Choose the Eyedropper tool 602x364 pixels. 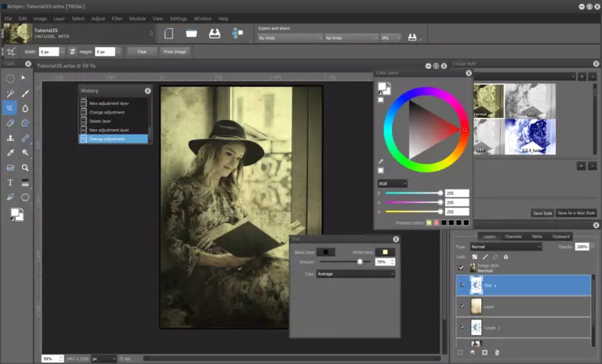point(10,153)
